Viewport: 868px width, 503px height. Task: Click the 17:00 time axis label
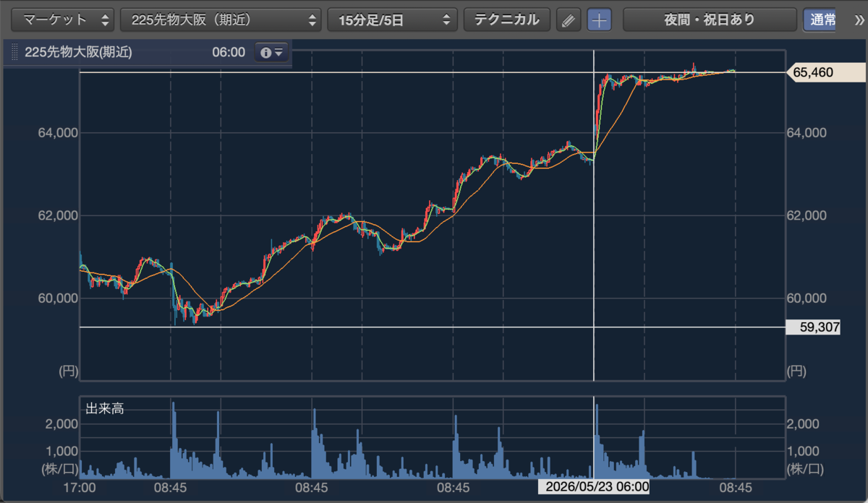pos(80,488)
